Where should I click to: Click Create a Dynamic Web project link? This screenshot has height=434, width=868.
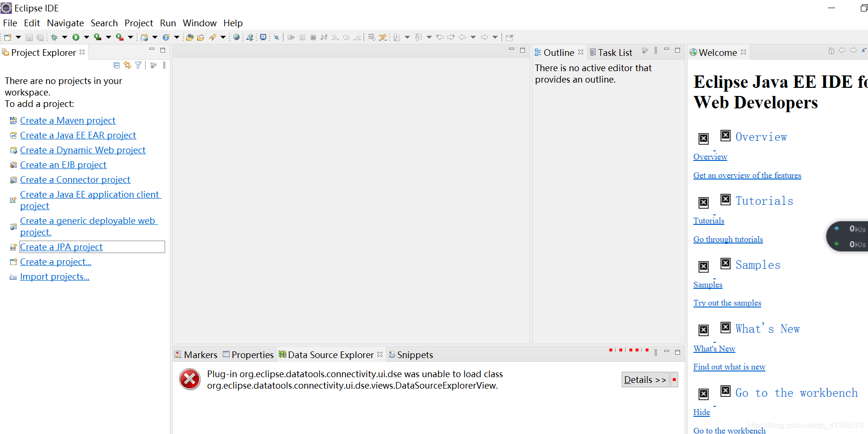(83, 150)
